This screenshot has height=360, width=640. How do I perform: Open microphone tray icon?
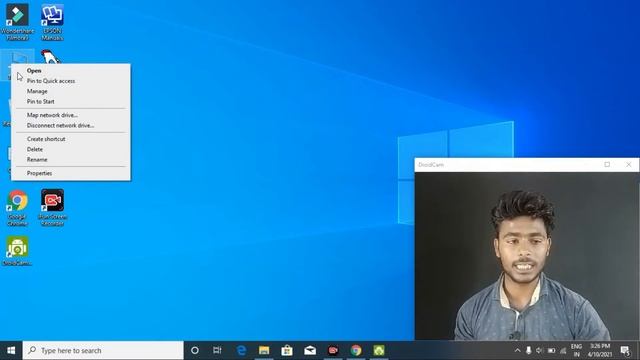point(529,350)
